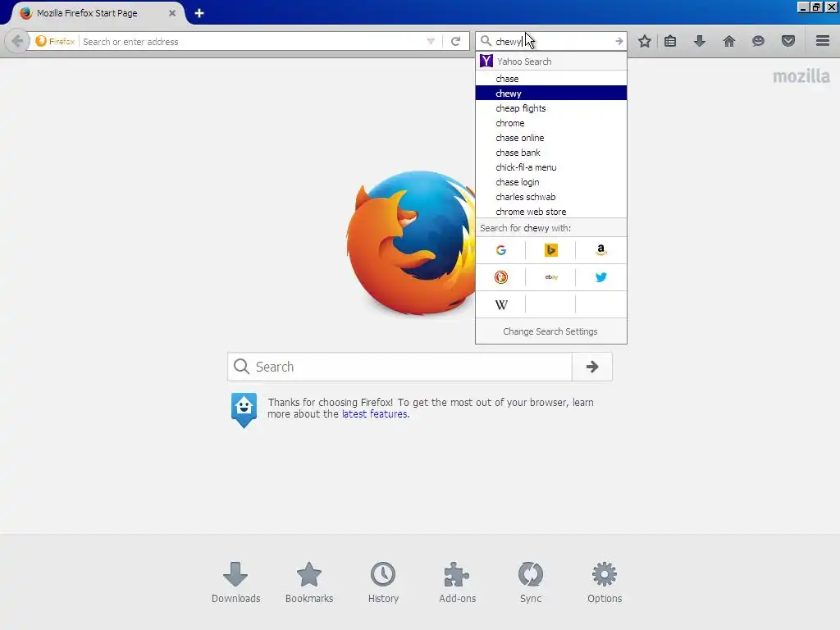Bookmark this page with the star icon
840x630 pixels.
tap(645, 41)
